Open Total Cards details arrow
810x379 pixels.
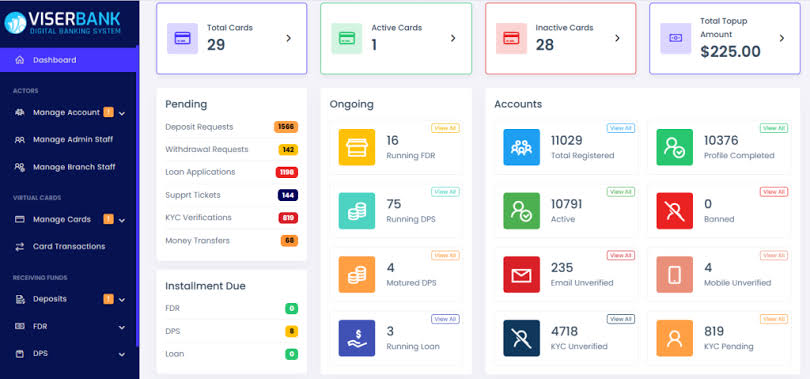[x=289, y=38]
